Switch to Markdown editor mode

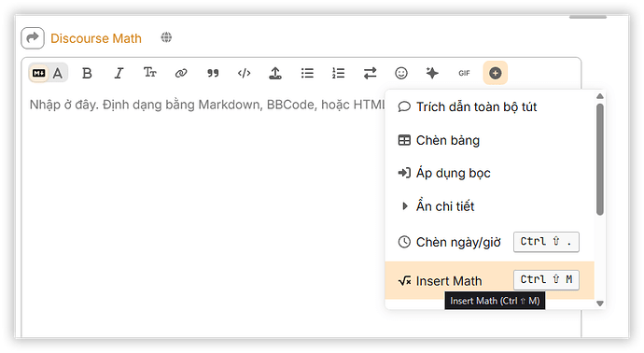[x=39, y=73]
